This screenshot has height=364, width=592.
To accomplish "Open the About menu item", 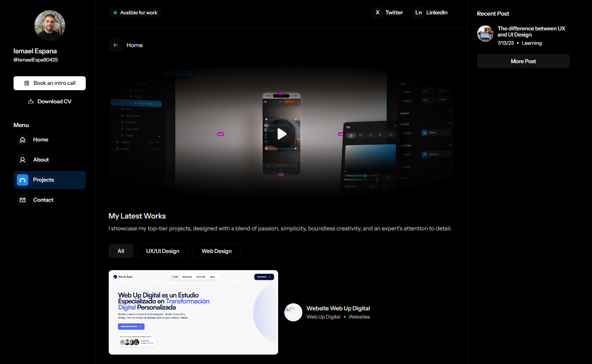I will 50,160.
